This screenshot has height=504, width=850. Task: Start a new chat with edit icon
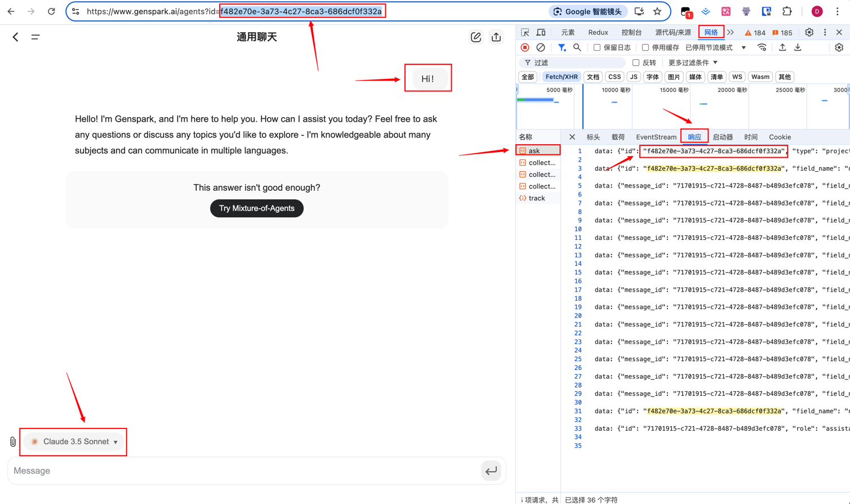point(476,37)
